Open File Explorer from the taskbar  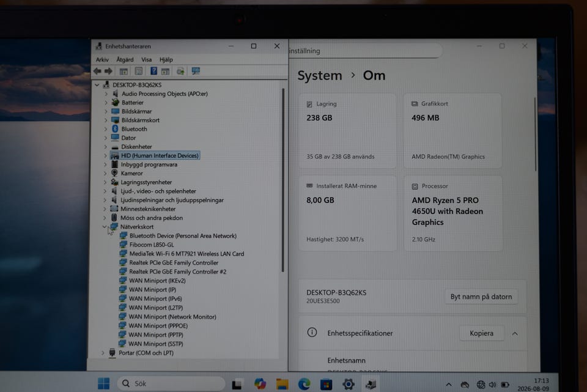[x=282, y=384]
